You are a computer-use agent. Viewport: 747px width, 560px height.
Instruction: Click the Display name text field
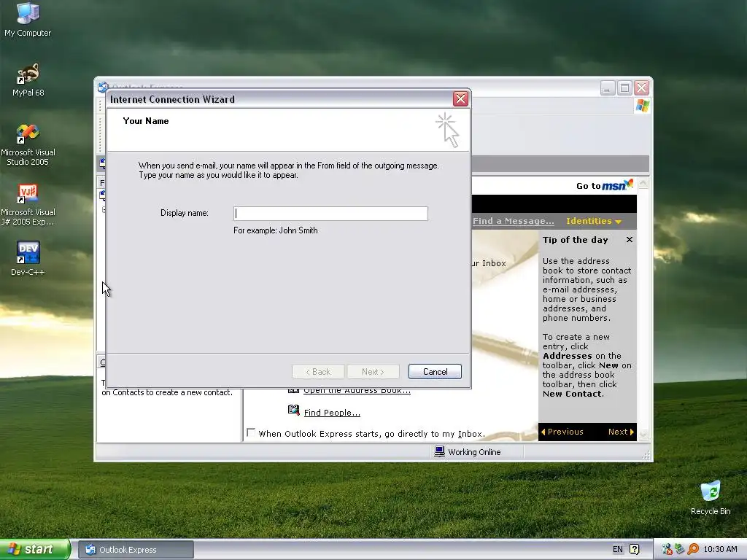pos(330,214)
